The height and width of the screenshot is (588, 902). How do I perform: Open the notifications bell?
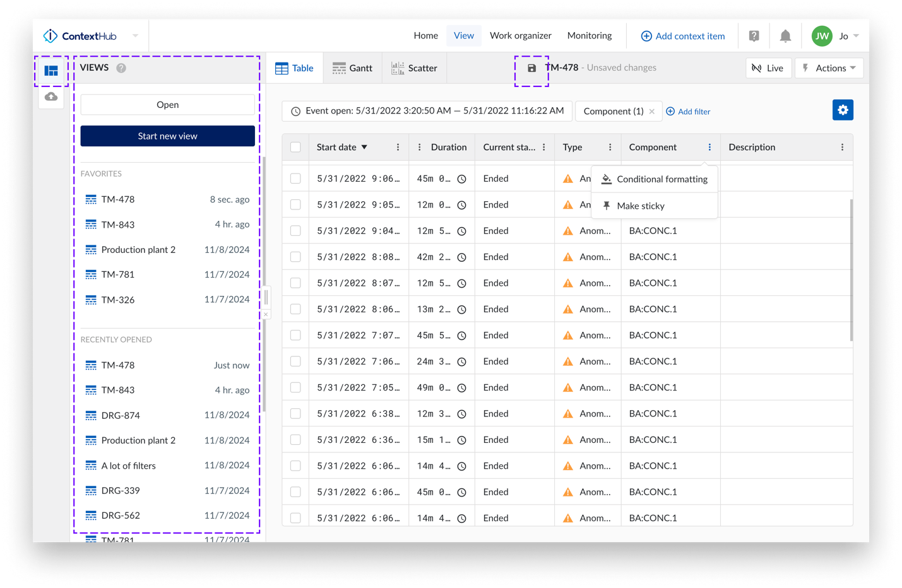tap(785, 36)
